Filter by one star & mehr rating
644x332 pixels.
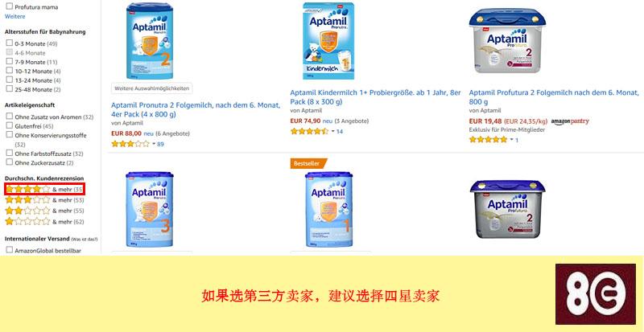pos(44,222)
